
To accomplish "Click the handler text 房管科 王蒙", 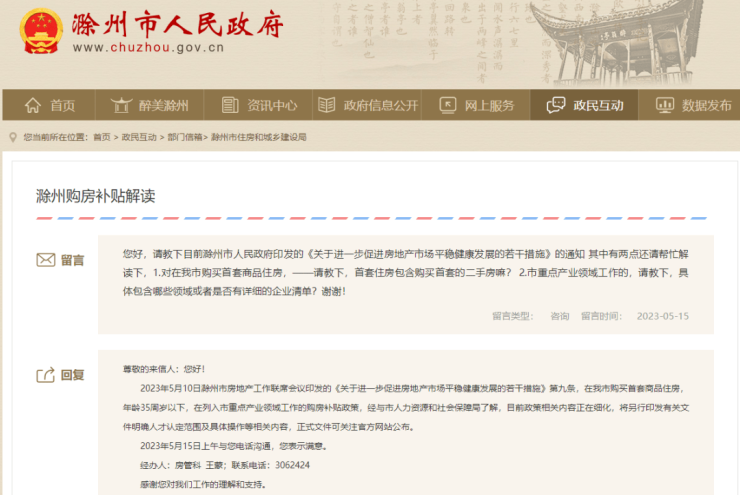I will point(199,465).
